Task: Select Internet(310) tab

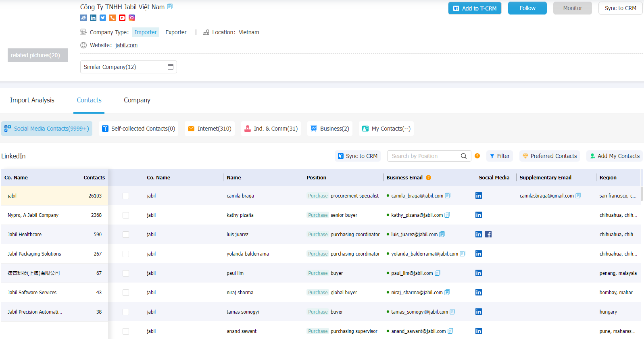Action: pyautogui.click(x=210, y=129)
